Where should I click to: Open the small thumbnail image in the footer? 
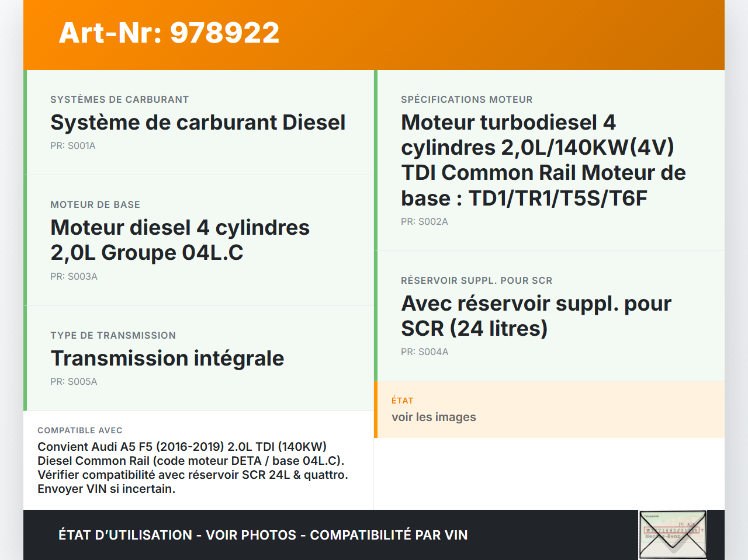tap(673, 535)
